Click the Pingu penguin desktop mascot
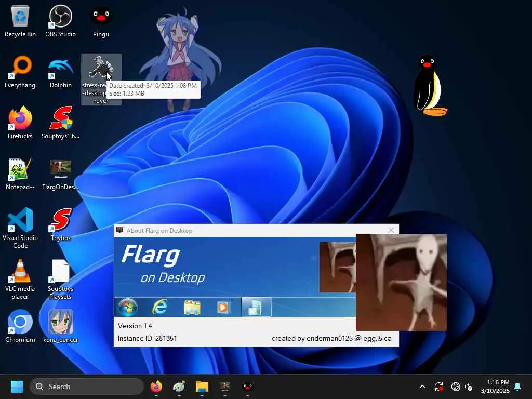532x399 pixels. (430, 86)
